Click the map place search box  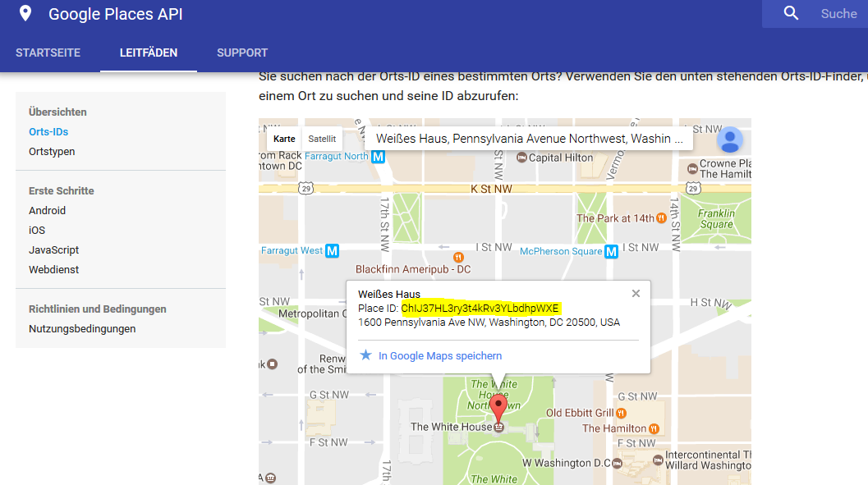click(x=529, y=139)
